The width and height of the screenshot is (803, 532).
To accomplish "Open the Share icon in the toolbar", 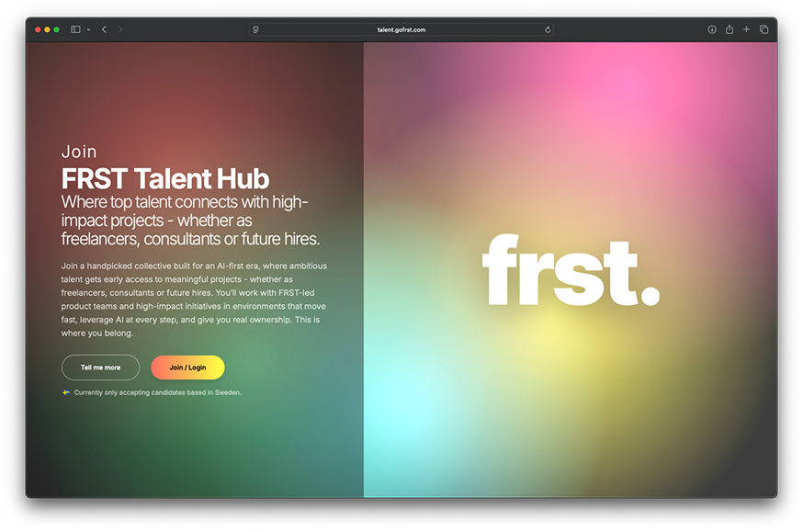I will coord(729,29).
